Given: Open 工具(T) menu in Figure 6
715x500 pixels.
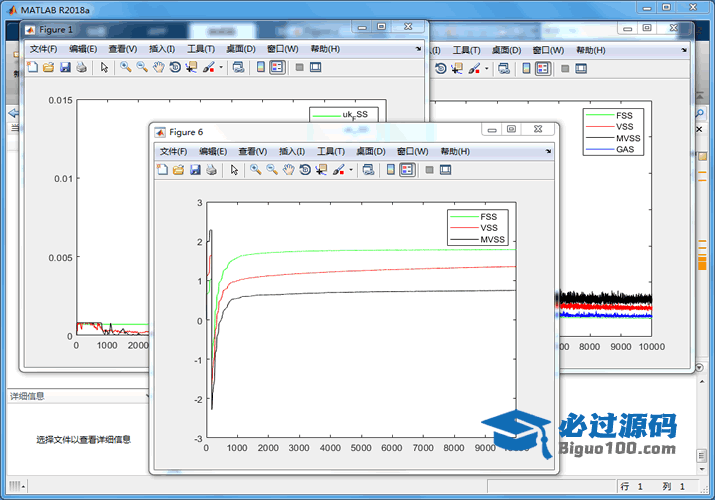Looking at the screenshot, I should click(331, 151).
